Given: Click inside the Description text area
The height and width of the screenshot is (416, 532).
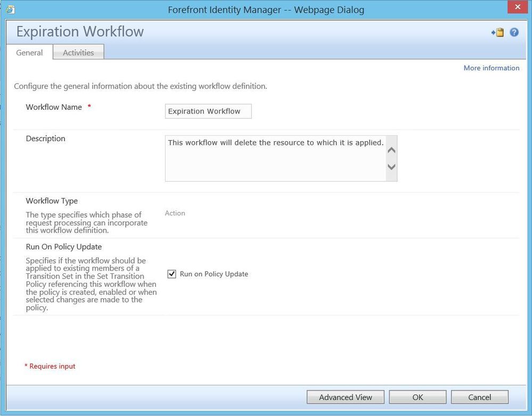Looking at the screenshot, I should click(281, 158).
